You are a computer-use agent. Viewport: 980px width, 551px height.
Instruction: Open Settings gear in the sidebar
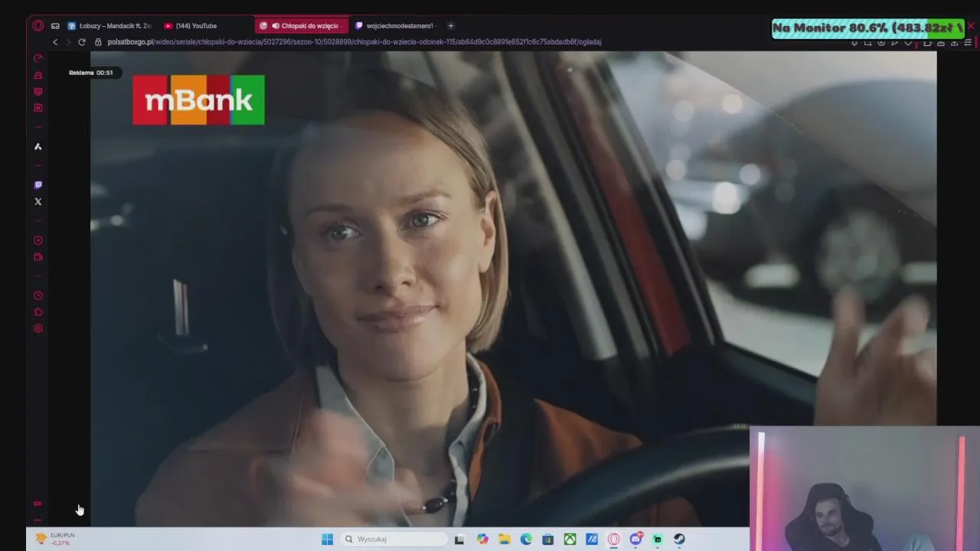38,328
